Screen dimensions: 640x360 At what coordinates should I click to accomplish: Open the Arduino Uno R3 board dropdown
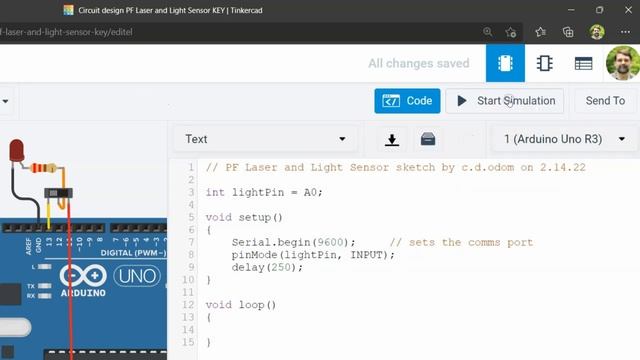(x=564, y=139)
